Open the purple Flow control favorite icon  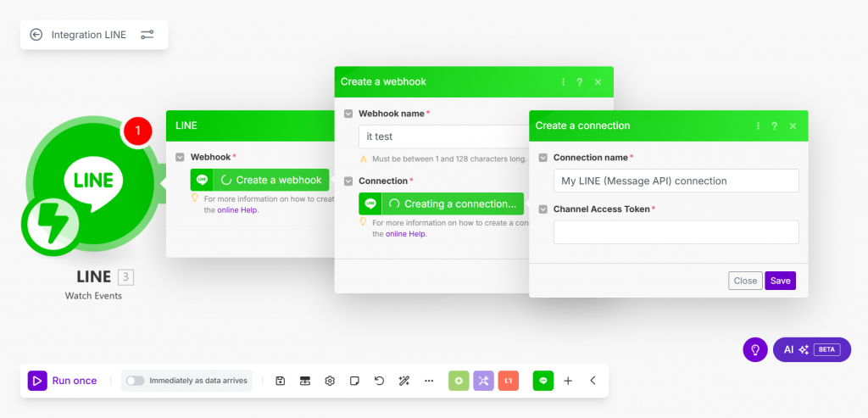[x=483, y=381]
